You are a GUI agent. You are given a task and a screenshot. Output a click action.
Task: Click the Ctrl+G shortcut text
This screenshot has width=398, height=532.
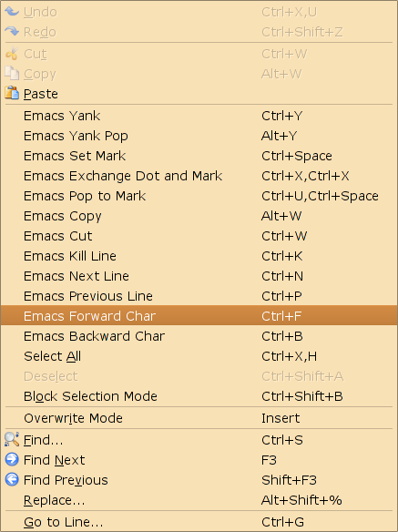(x=282, y=522)
